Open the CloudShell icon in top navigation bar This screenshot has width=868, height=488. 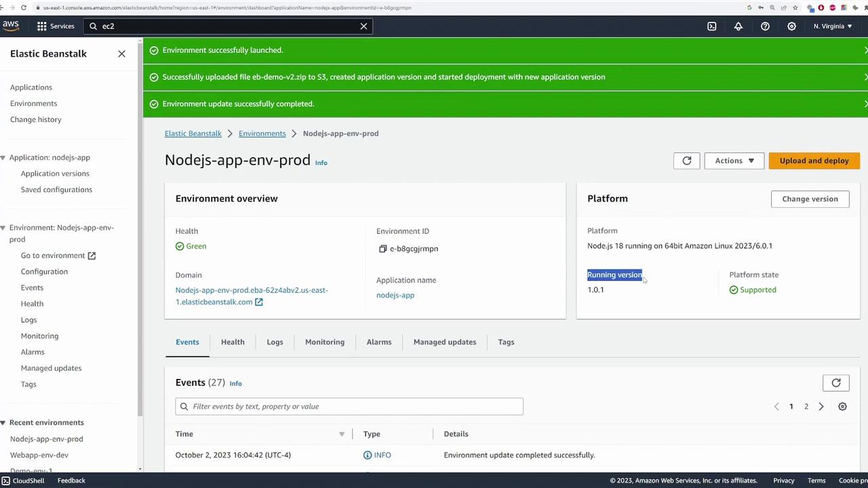click(711, 26)
